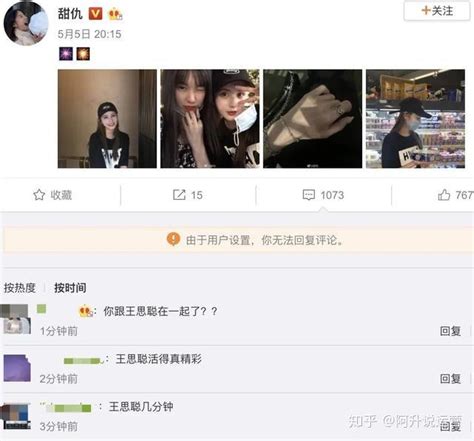Open the first photo of the girl in a cap

click(x=107, y=119)
